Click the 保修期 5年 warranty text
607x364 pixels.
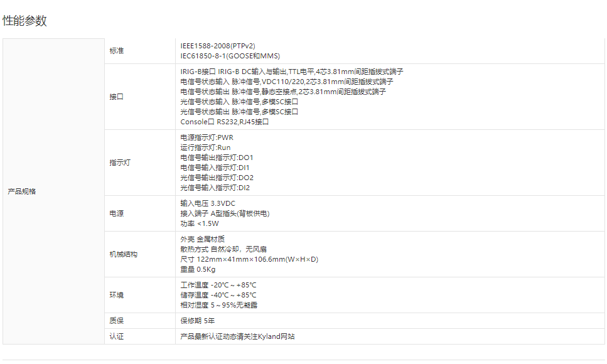[198, 321]
